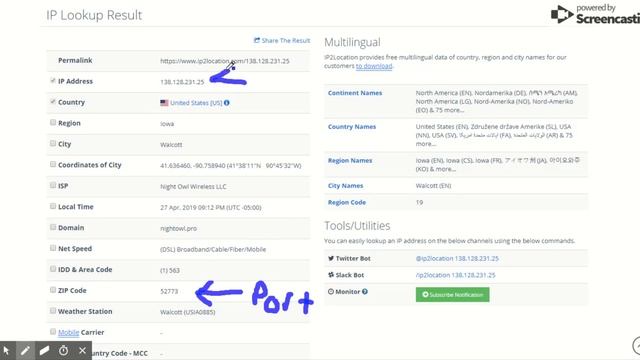Viewport: 640px width, 360px height.
Task: Check the IDD & Area Code checkbox
Action: [x=53, y=269]
